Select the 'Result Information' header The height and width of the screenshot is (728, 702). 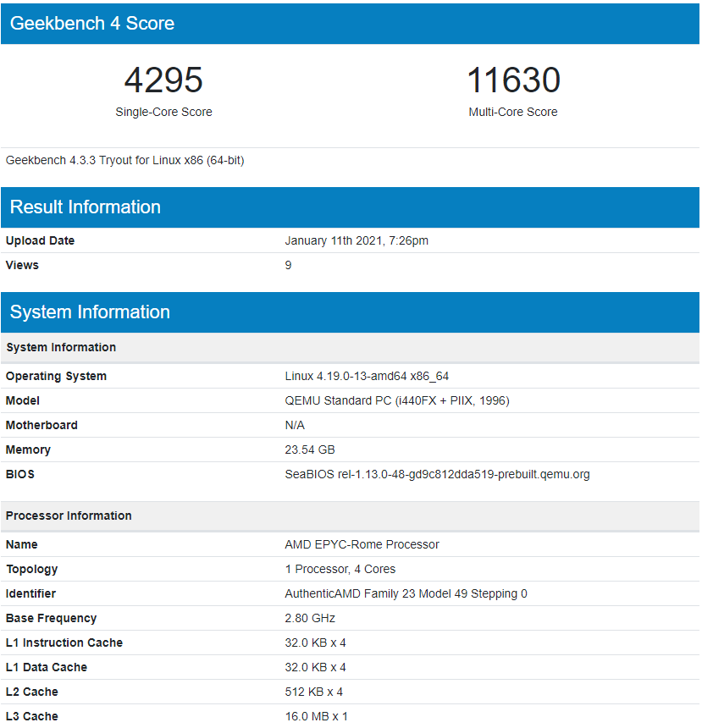coord(350,207)
